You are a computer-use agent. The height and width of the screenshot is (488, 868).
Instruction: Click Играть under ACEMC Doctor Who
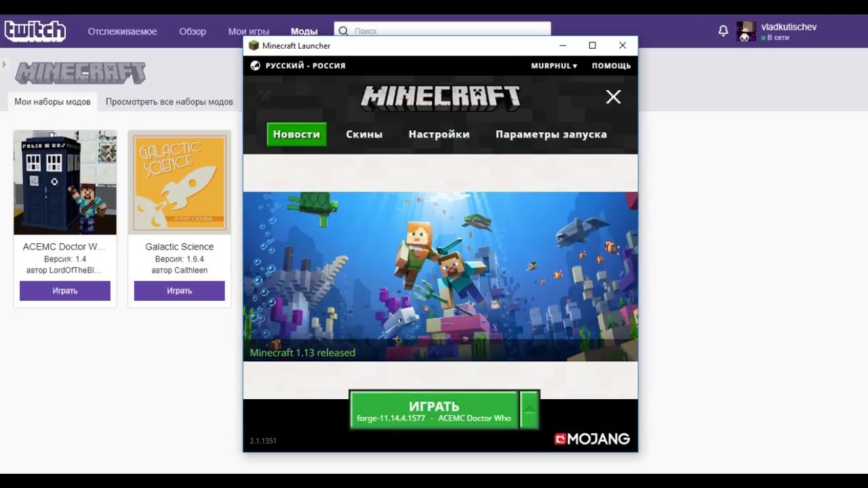tap(65, 291)
